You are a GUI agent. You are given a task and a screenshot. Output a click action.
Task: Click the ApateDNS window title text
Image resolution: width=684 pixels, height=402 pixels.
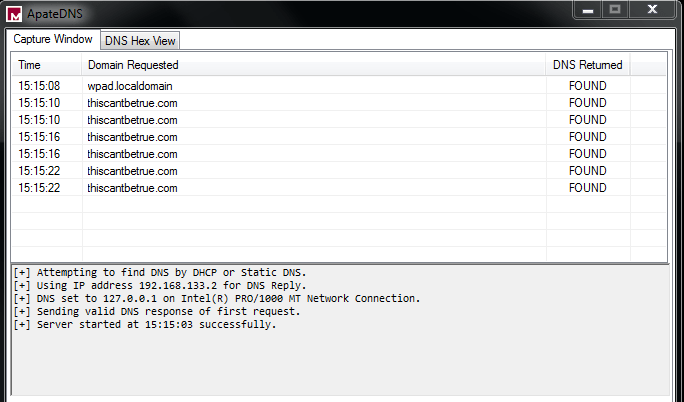62,14
